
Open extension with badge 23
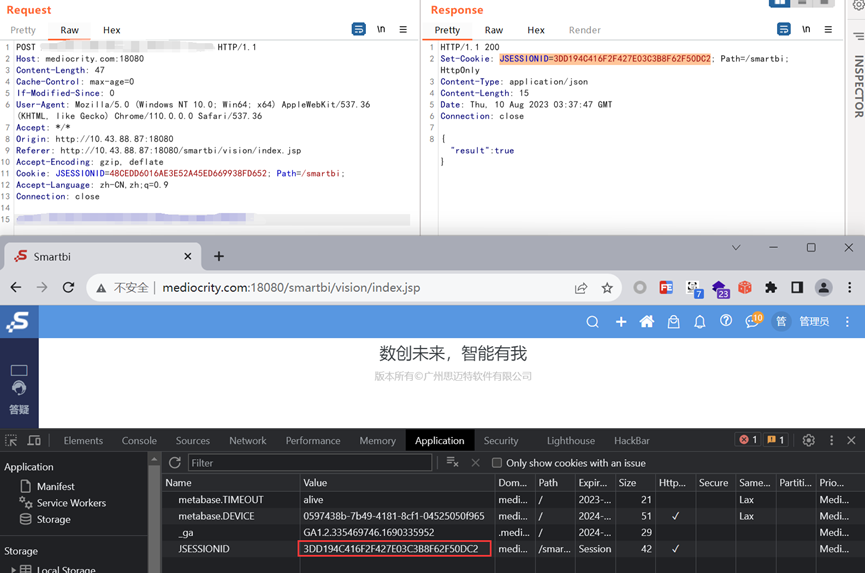[x=720, y=288]
